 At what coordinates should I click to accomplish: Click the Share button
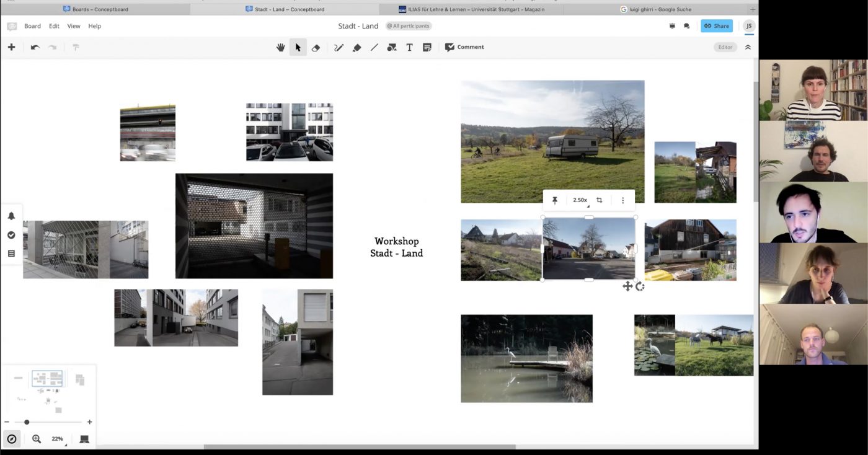tap(716, 26)
